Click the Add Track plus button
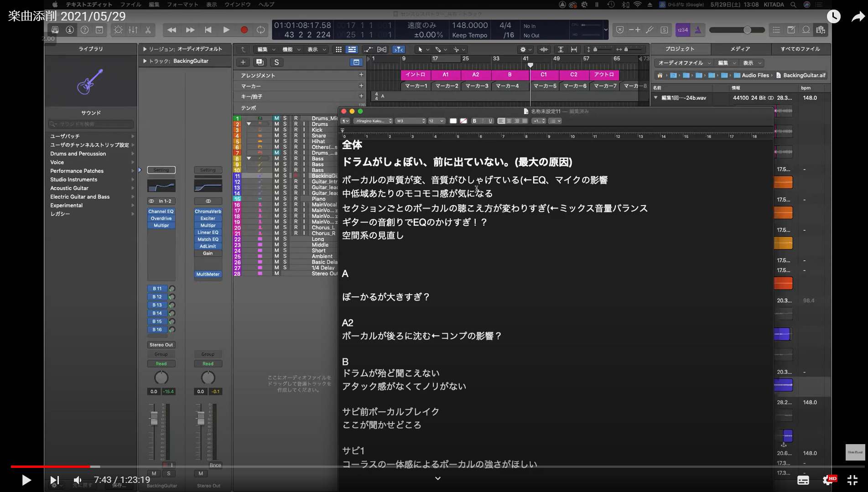The width and height of the screenshot is (868, 492). point(243,62)
